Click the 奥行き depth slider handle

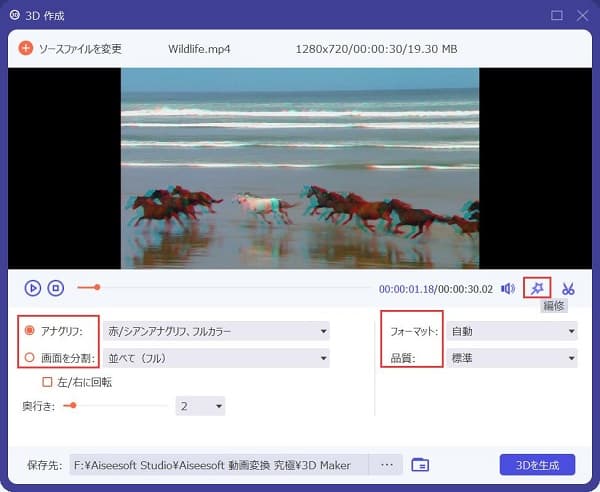click(73, 406)
